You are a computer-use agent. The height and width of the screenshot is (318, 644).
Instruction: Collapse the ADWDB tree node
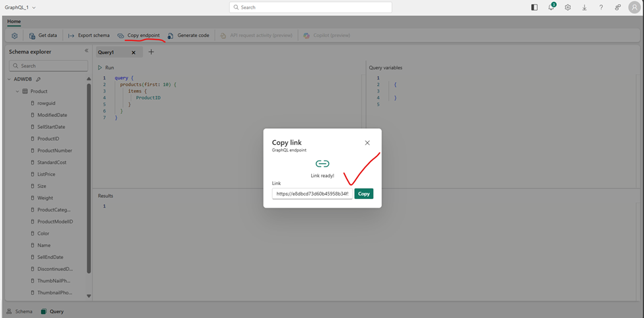point(9,79)
